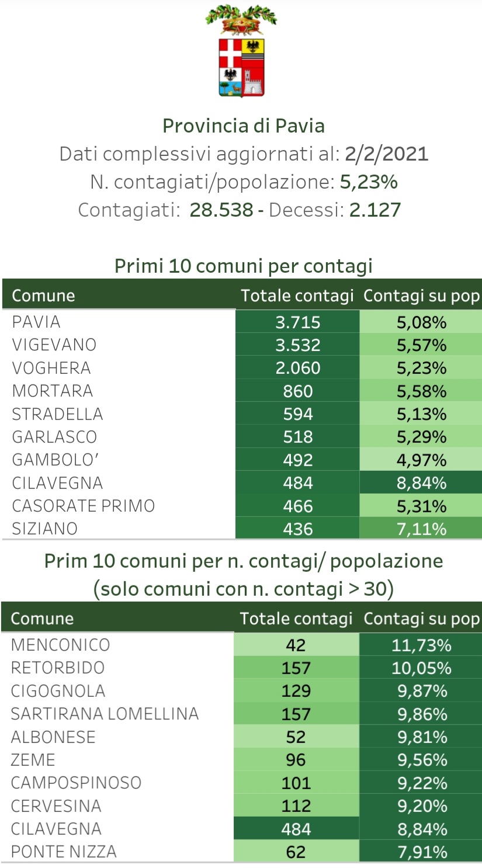Click VIGEVANO's total contagi cell 3.532
The width and height of the screenshot is (482, 868).
[x=298, y=345]
